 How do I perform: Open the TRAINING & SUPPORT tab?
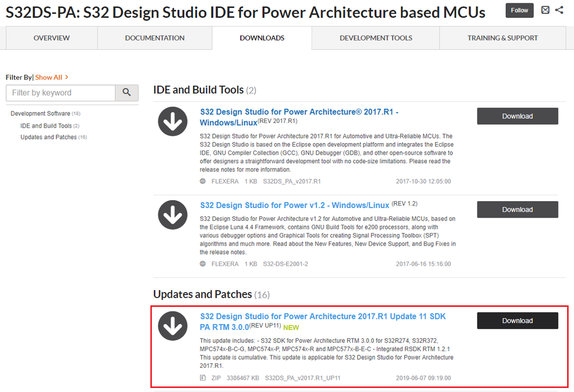pos(503,38)
